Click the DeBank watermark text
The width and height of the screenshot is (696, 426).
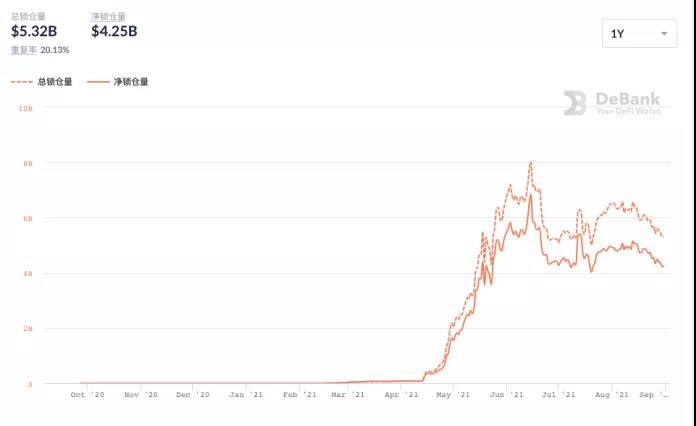click(628, 98)
